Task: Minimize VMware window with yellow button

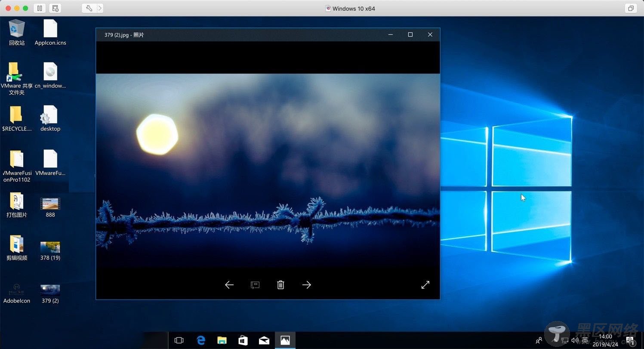Action: click(x=17, y=8)
